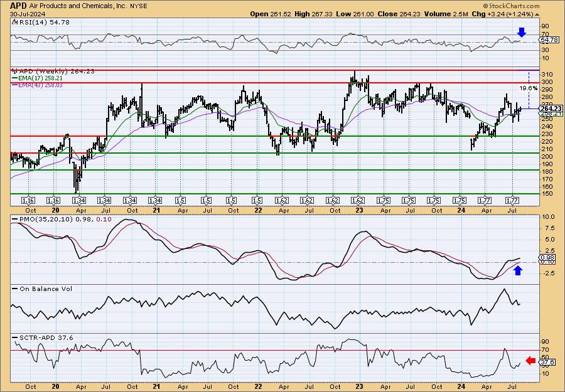Click the Low 261.00 value

point(355,14)
